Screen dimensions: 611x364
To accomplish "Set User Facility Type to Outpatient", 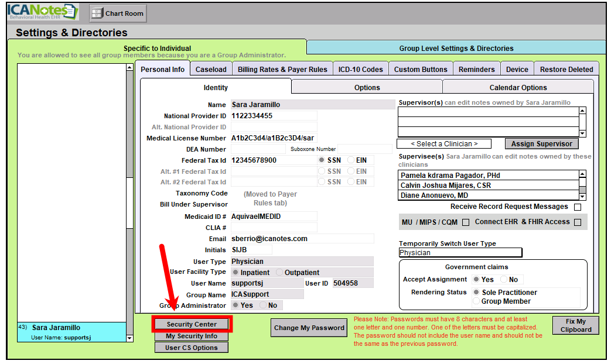I will (279, 273).
